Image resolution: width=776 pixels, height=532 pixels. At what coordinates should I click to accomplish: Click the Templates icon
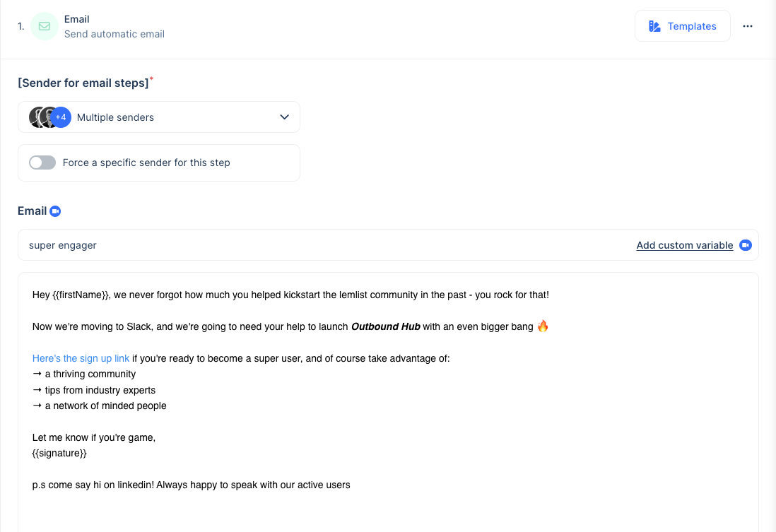[x=654, y=26]
